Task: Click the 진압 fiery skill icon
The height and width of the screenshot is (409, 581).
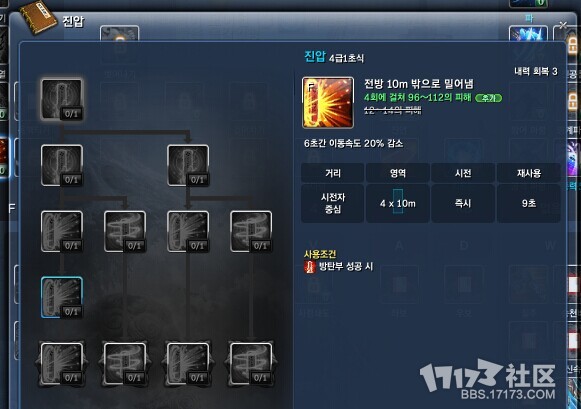Action: [x=328, y=103]
